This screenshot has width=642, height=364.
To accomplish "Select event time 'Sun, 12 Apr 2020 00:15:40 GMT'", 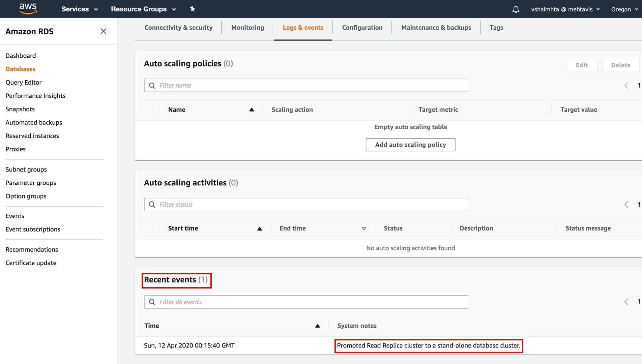I will pos(189,345).
